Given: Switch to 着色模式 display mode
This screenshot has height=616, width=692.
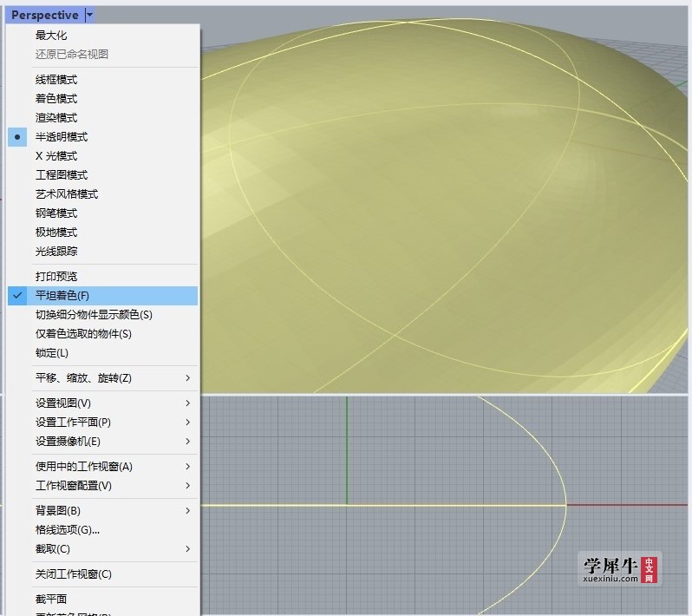Looking at the screenshot, I should pyautogui.click(x=103, y=99).
